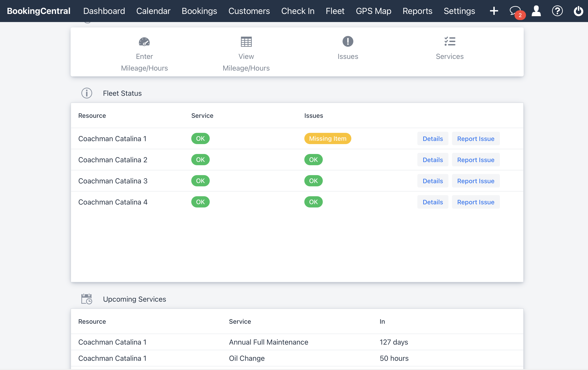This screenshot has width=588, height=370.
Task: Click the 127 days value
Action: [394, 342]
